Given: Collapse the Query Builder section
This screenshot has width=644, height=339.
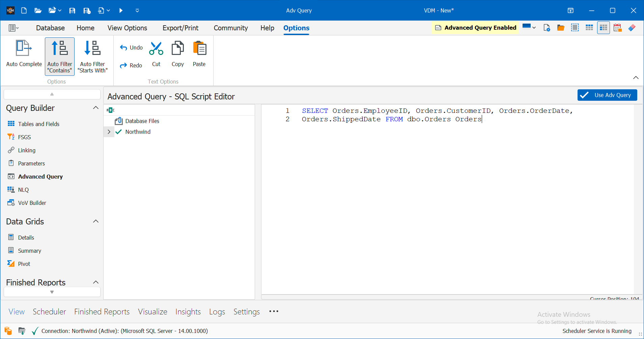Looking at the screenshot, I should [95, 107].
